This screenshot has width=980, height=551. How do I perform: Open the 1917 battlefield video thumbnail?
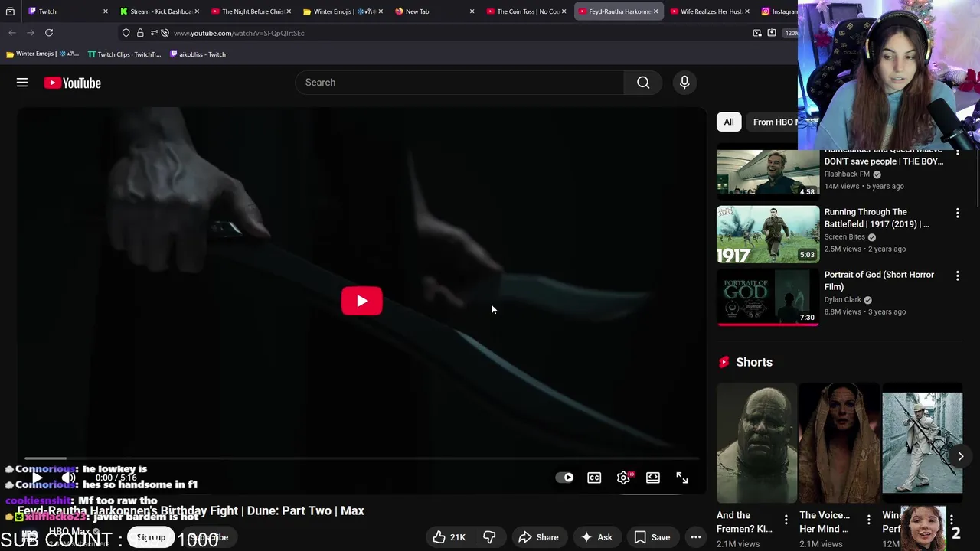[x=768, y=234]
